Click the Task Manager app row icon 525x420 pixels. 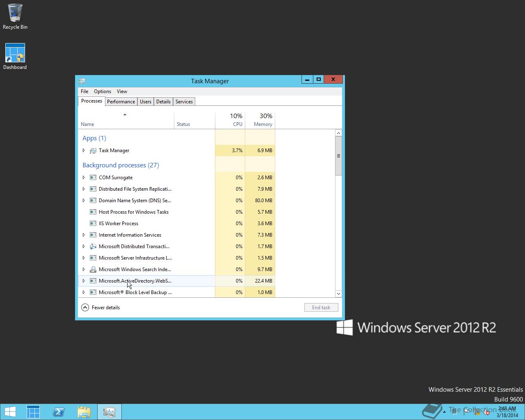point(93,151)
